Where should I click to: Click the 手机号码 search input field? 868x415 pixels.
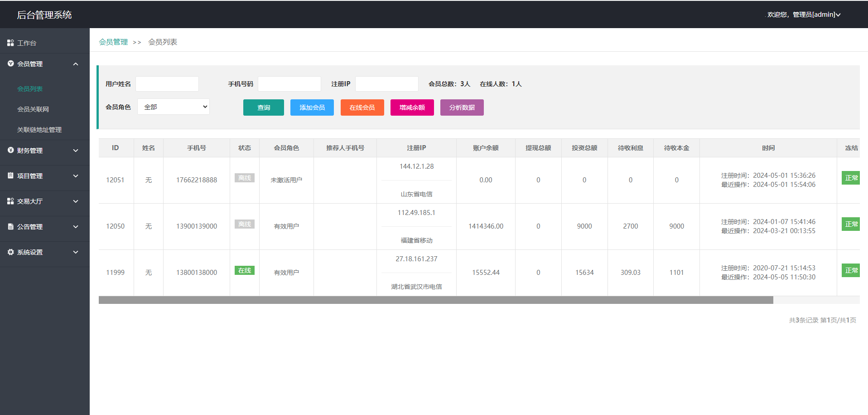(x=289, y=84)
